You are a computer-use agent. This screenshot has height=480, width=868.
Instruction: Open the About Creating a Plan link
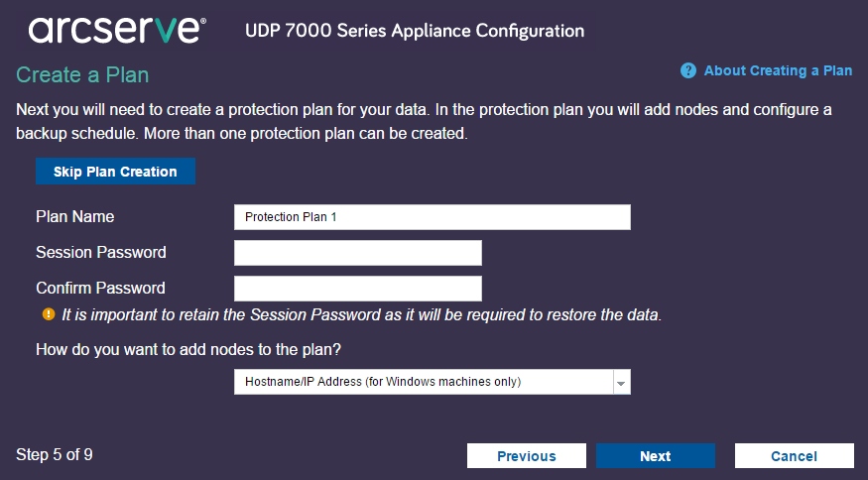(778, 70)
